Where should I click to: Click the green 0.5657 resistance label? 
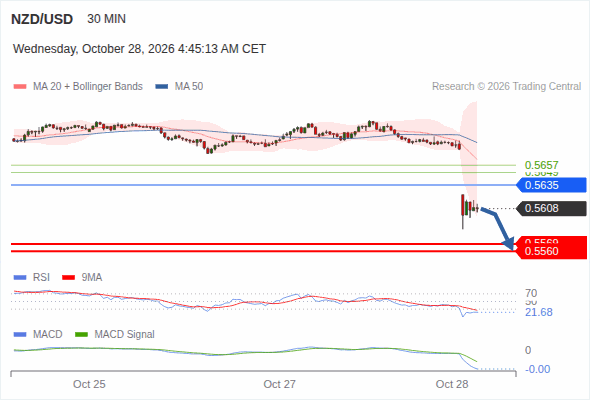pos(541,165)
